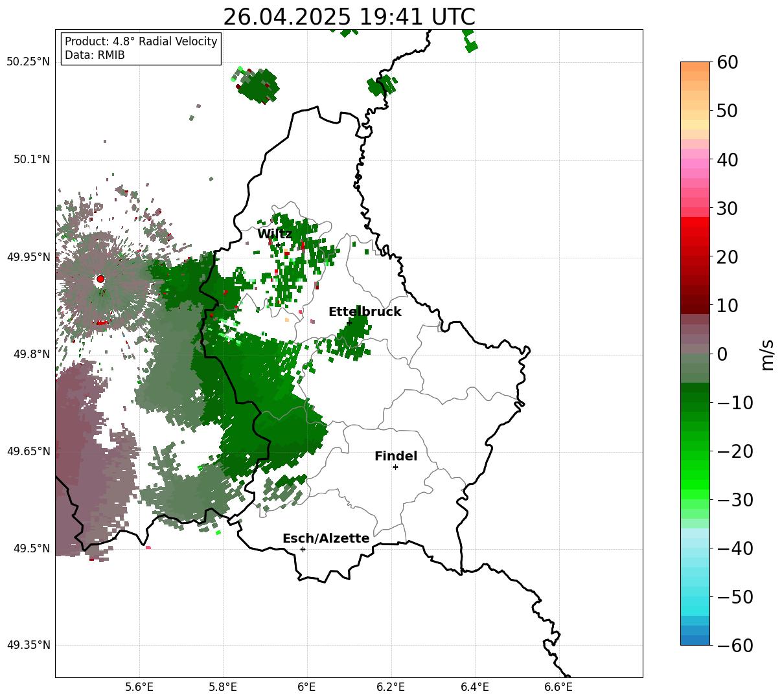The height and width of the screenshot is (700, 782).
Task: Click the 5.6°E longitude tick label
Action: [139, 687]
